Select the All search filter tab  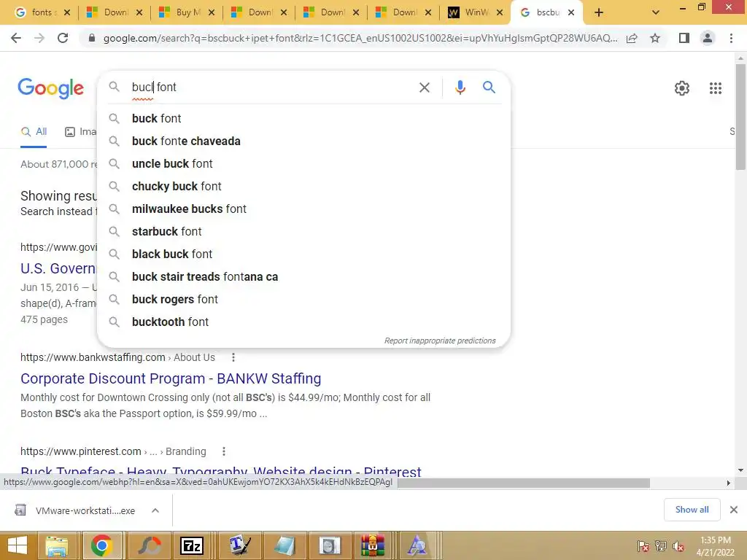[34, 132]
